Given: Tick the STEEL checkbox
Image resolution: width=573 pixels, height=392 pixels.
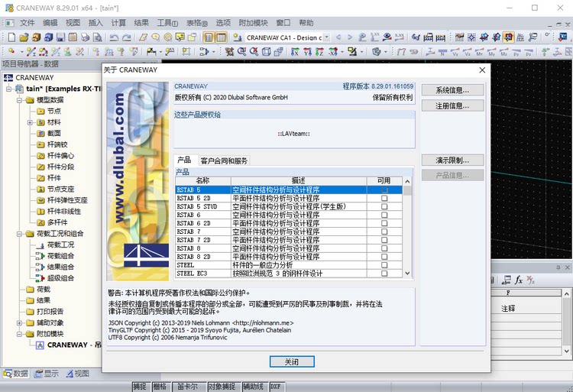Looking at the screenshot, I should pos(384,265).
